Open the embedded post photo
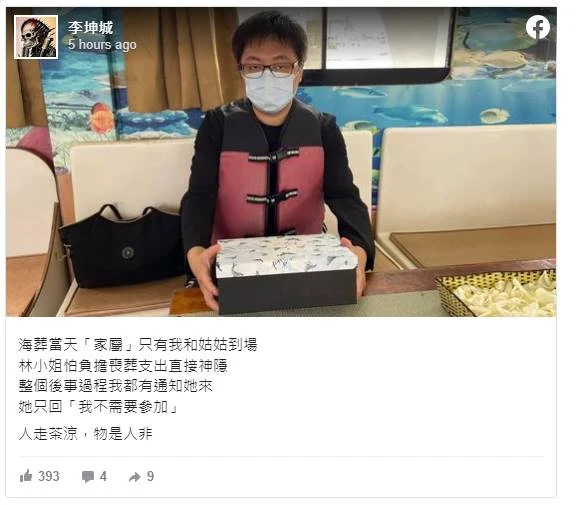This screenshot has height=505, width=576. (x=281, y=162)
